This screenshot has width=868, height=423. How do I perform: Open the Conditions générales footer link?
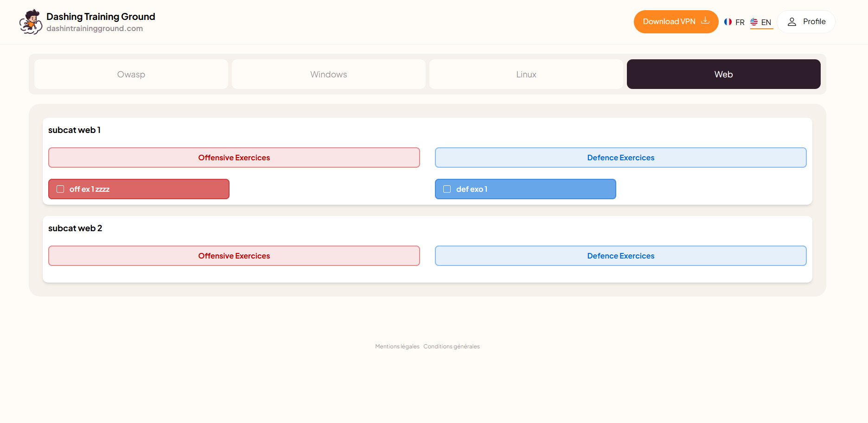click(451, 347)
